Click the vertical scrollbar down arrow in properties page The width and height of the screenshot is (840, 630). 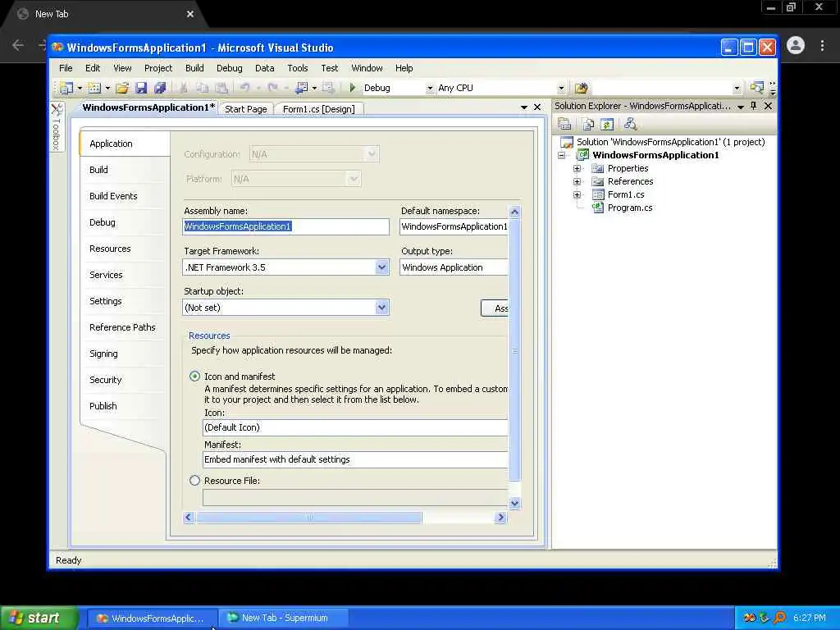(x=514, y=503)
